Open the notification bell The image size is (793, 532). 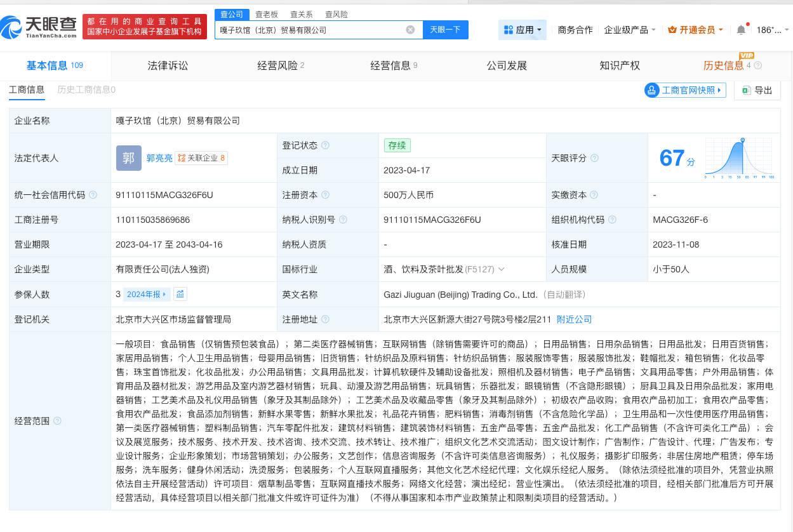[740, 29]
